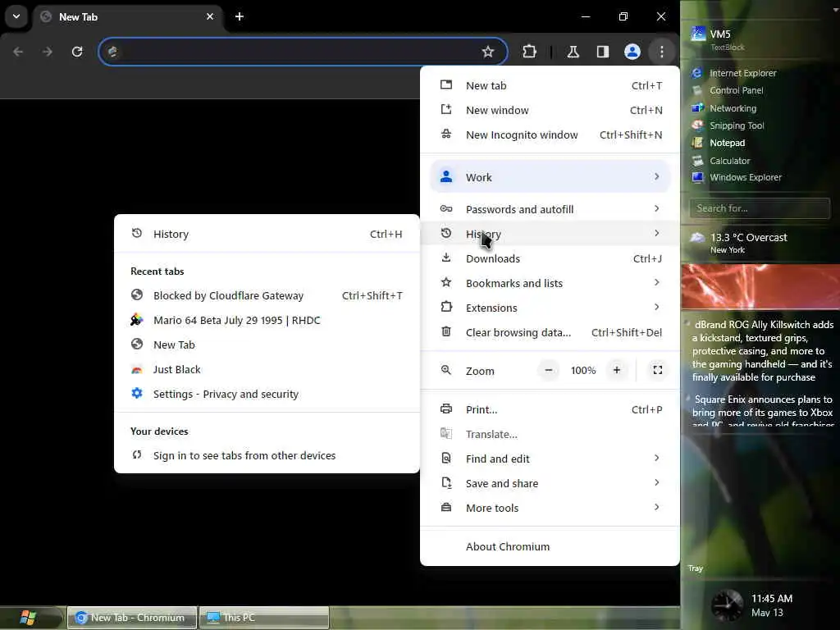Switch to New Tab - Chromium taskbar button

pos(132,618)
